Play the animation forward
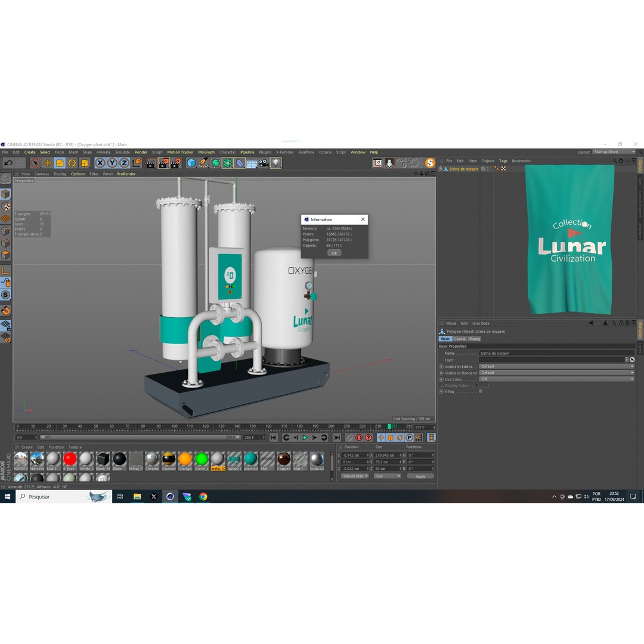The height and width of the screenshot is (644, 644). [x=305, y=438]
